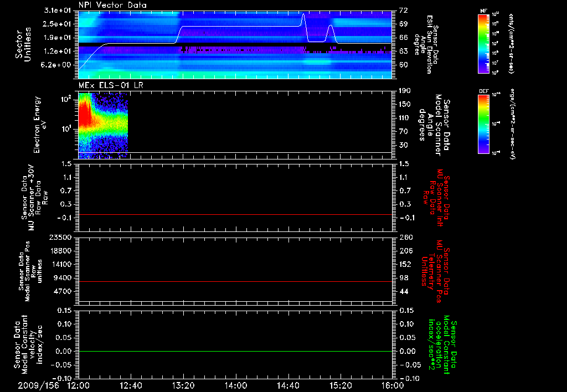Click the "4700" scanner position tick

point(63,291)
